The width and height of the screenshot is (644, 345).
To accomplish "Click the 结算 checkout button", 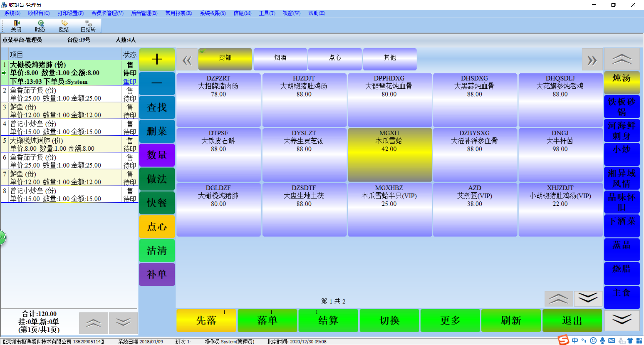I will click(328, 321).
